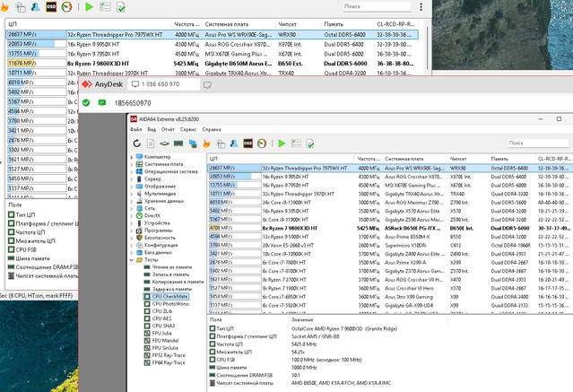
Task: Click the Refresh icon in inner AIDA64 toolbar
Action: click(136, 144)
